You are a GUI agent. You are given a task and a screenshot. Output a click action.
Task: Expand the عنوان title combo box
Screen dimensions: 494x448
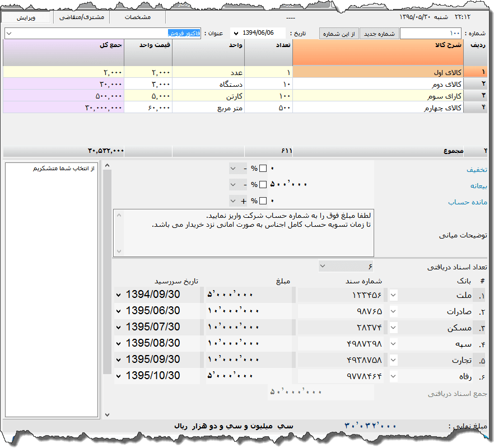click(8, 34)
